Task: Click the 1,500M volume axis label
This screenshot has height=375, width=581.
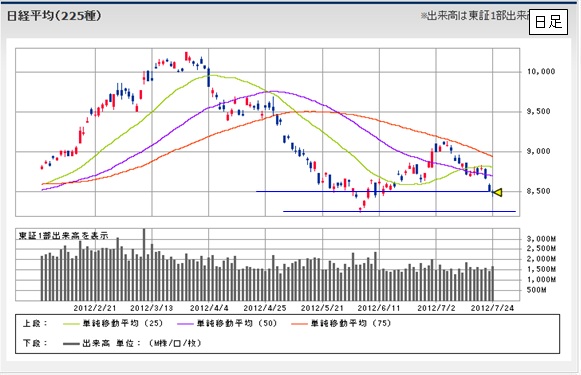Action: 541,269
